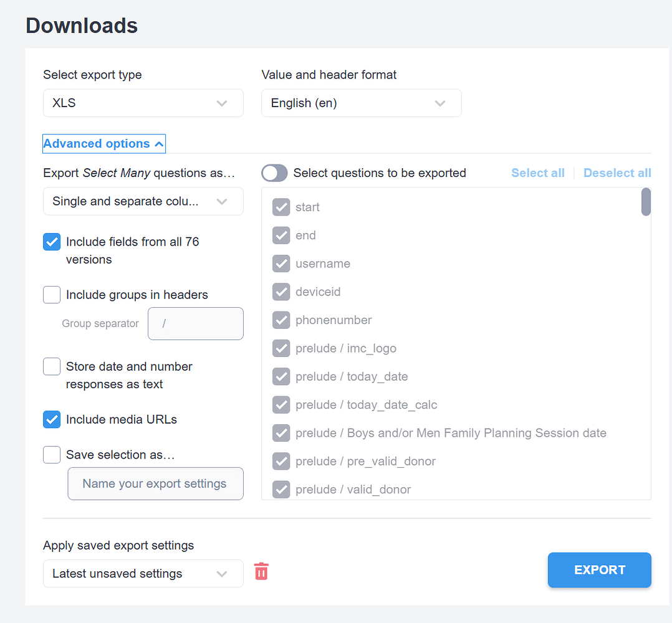Screen dimensions: 672x623
Task: Check Include groups in headers
Action: click(52, 295)
